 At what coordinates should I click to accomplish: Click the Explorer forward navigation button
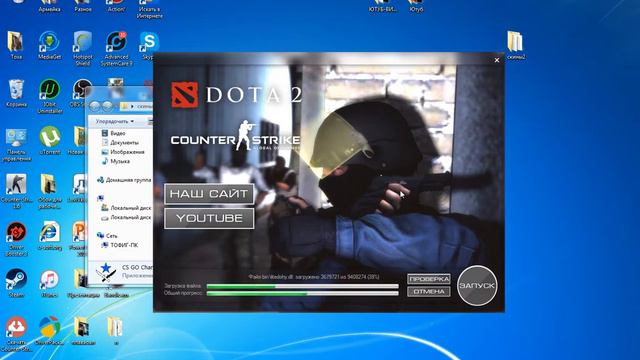point(107,106)
